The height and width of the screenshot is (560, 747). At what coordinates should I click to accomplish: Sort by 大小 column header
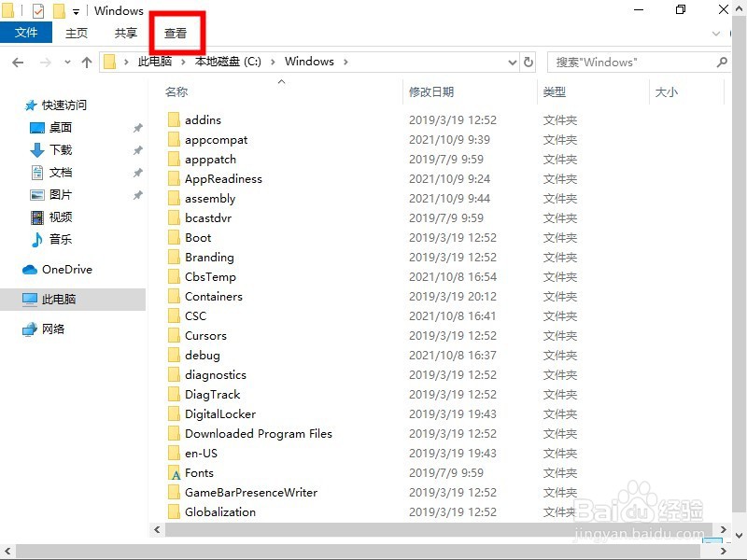click(x=666, y=91)
